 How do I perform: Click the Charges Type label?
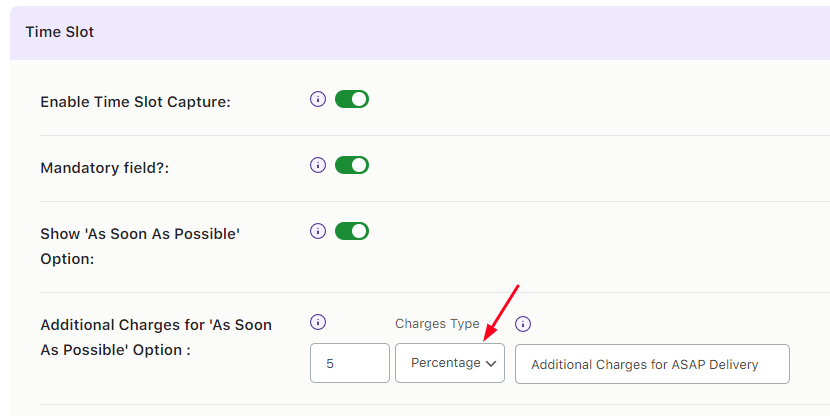pyautogui.click(x=437, y=324)
